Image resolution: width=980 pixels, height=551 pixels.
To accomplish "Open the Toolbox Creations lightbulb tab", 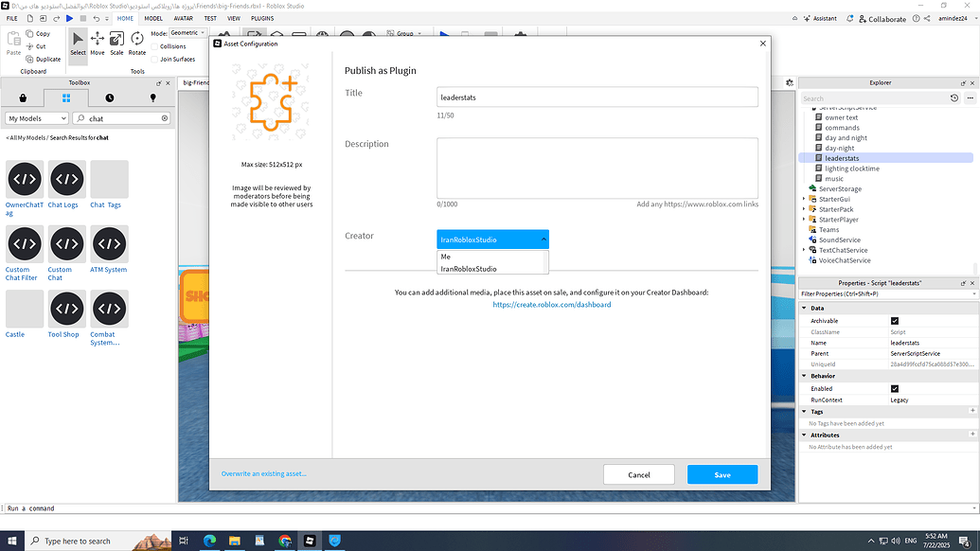I will click(153, 98).
